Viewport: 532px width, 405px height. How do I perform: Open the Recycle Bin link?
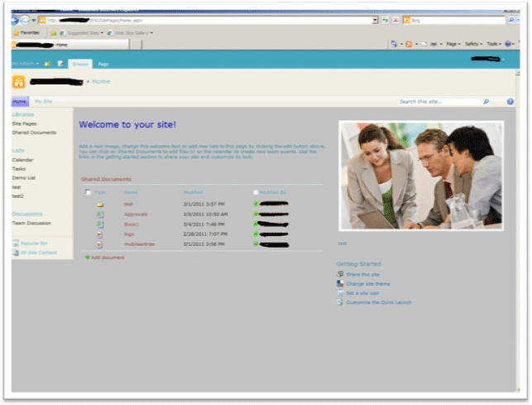point(34,243)
